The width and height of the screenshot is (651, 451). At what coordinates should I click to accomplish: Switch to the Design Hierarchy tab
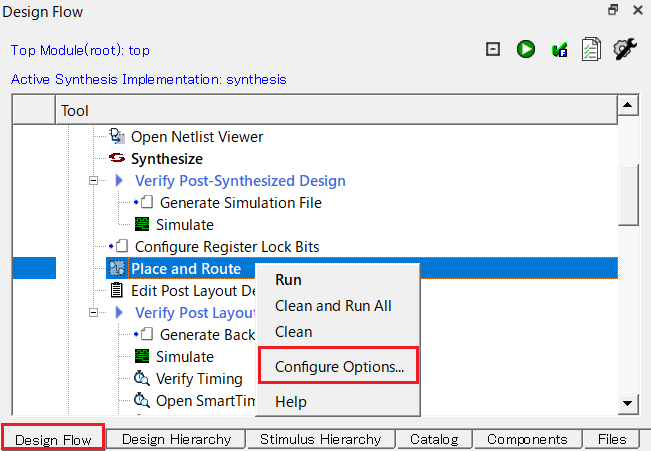click(x=176, y=439)
